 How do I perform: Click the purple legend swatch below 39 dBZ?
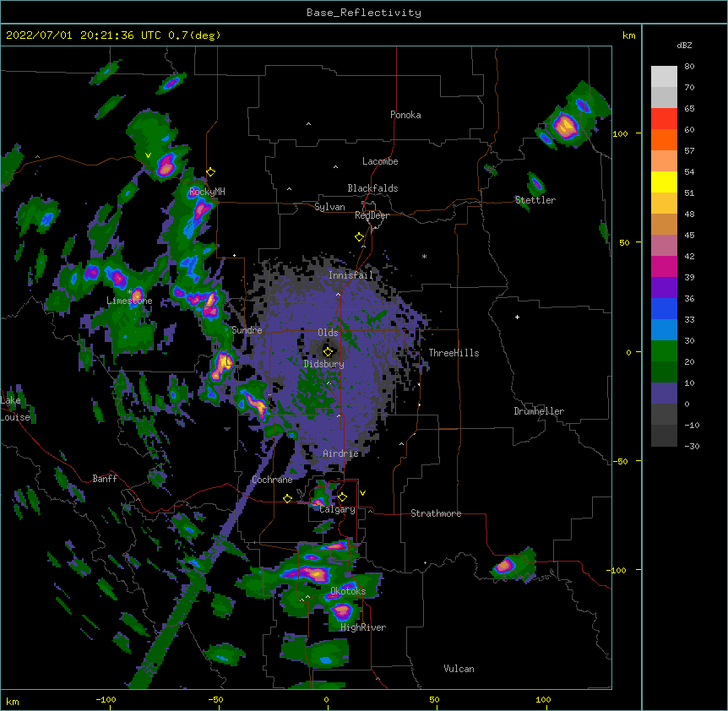point(664,288)
